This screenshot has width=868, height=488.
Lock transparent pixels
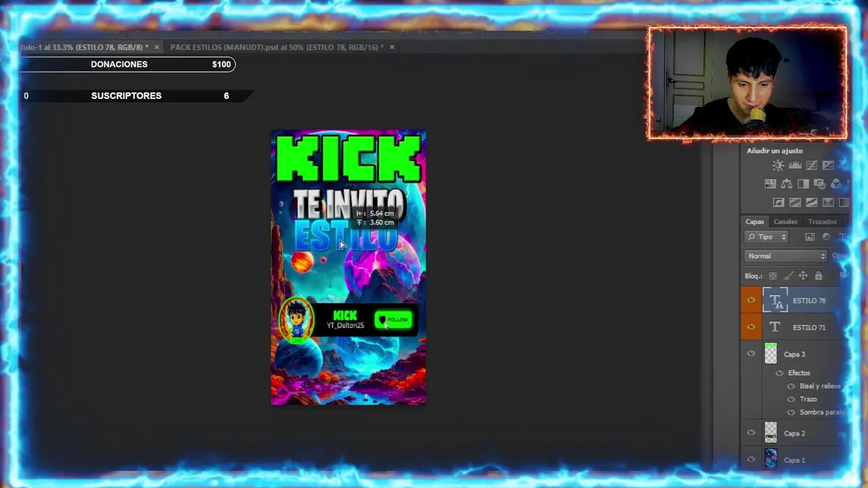click(772, 276)
